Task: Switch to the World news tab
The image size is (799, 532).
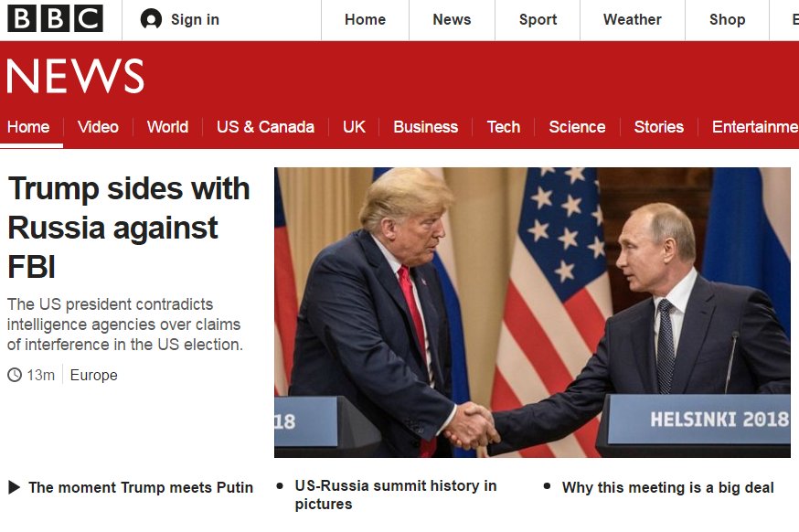Action: 167,127
